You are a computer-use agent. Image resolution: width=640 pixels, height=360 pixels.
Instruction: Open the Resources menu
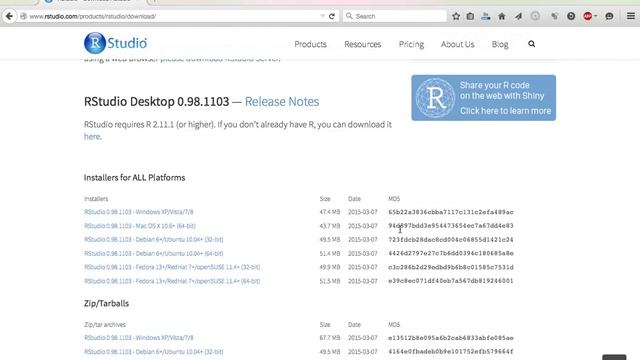(x=362, y=44)
